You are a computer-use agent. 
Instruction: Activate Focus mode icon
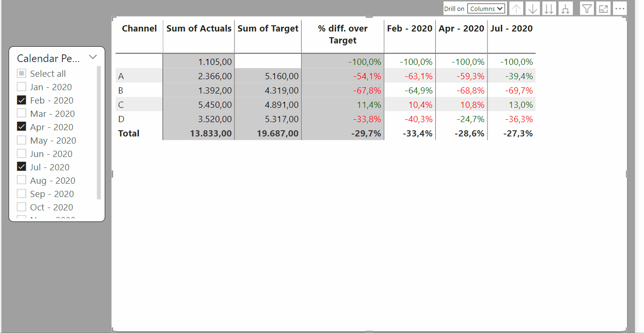click(x=603, y=9)
